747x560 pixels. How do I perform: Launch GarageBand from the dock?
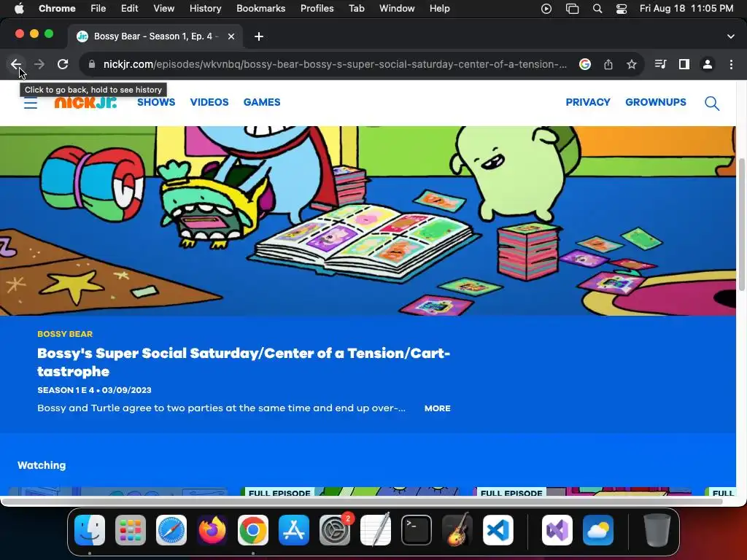[x=457, y=530]
